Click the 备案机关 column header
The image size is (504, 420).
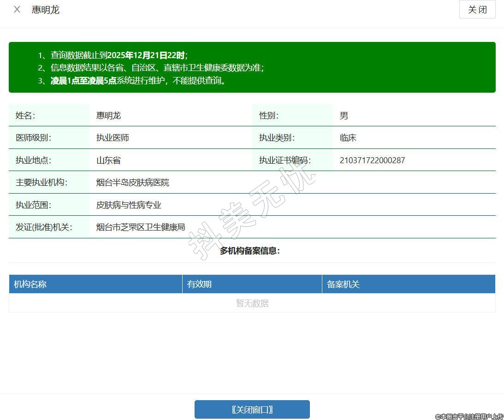(x=343, y=284)
